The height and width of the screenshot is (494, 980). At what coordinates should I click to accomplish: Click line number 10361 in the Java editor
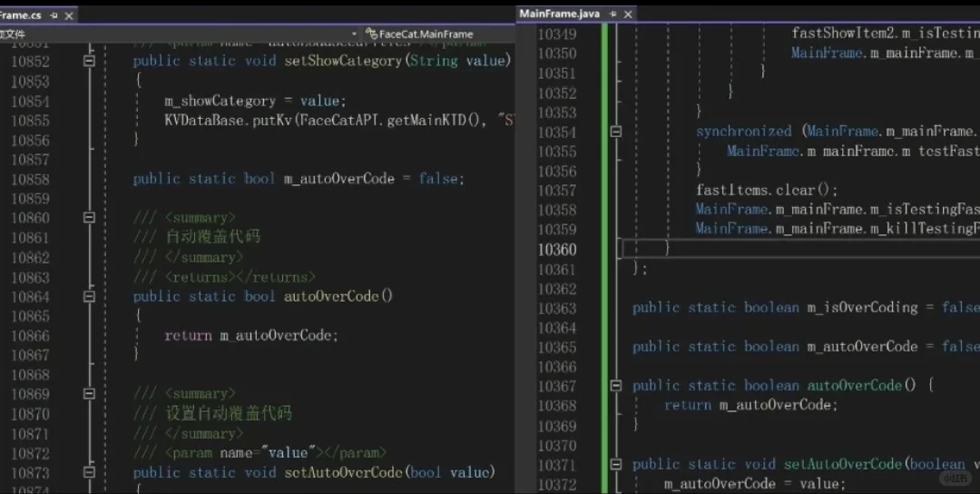[557, 269]
